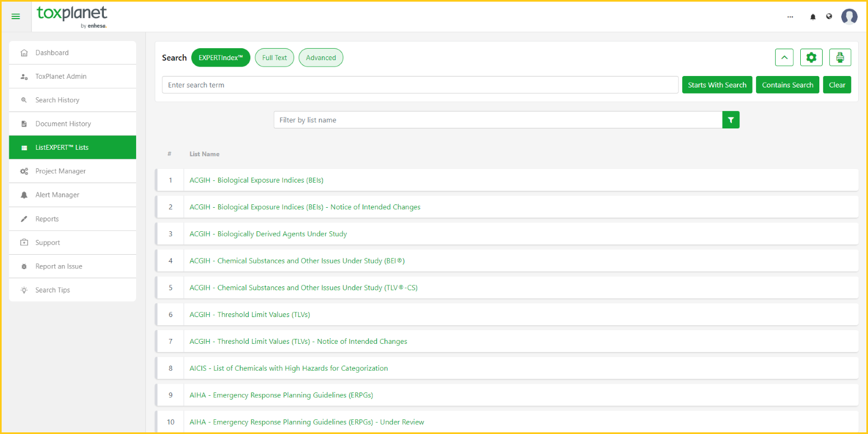Screen dimensions: 868x434
Task: Click the globe language icon
Action: (x=829, y=16)
